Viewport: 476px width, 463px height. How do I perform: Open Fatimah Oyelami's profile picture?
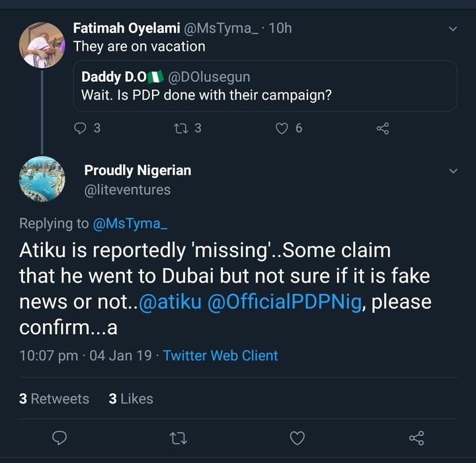[42, 44]
